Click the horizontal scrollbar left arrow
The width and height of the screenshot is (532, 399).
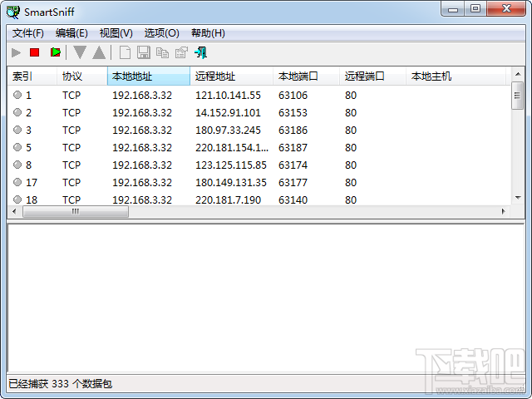(14, 211)
